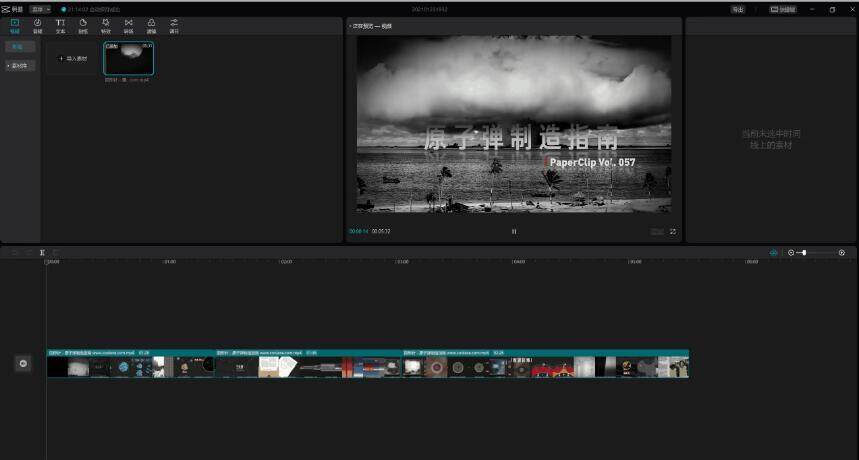Open the menu dropdown beside the 剪映 logo

pos(40,9)
